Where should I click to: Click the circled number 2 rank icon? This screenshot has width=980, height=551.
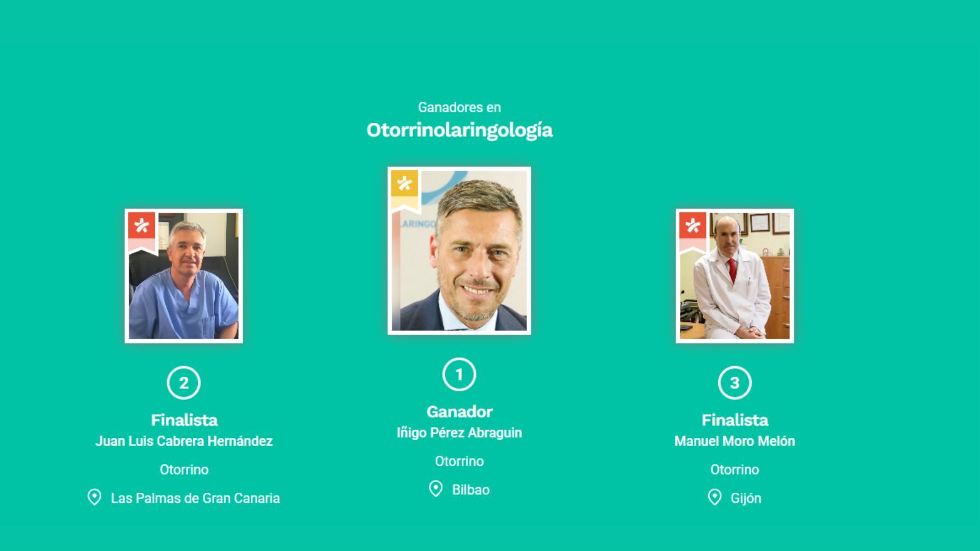[183, 383]
